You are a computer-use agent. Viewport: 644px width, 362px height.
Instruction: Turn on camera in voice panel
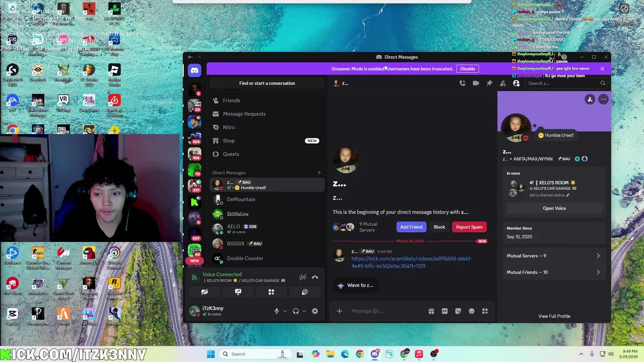205,292
